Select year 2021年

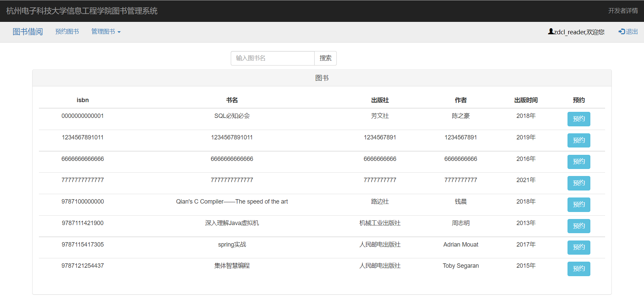coord(526,180)
